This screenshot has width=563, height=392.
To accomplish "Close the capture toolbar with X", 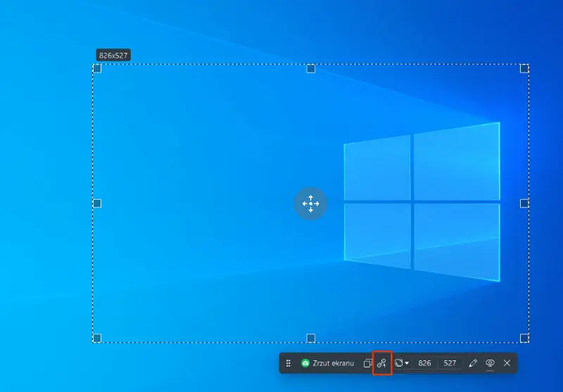I will coord(507,363).
